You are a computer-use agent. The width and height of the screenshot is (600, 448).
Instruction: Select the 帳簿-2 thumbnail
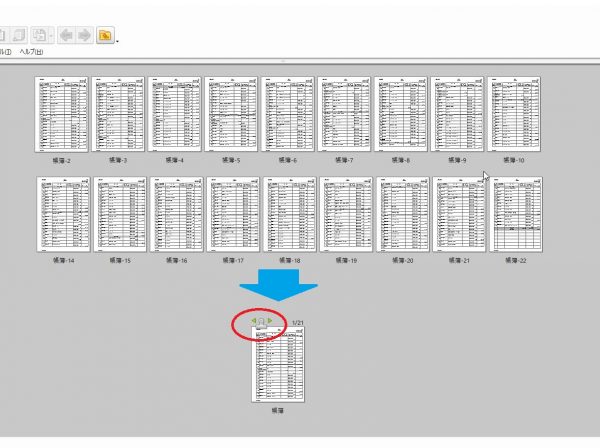click(x=62, y=114)
